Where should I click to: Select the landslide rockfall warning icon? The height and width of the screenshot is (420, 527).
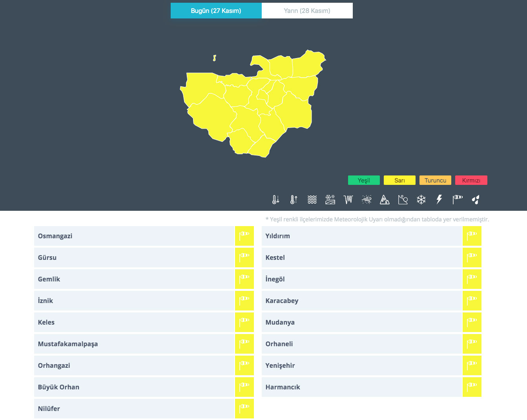[403, 200]
